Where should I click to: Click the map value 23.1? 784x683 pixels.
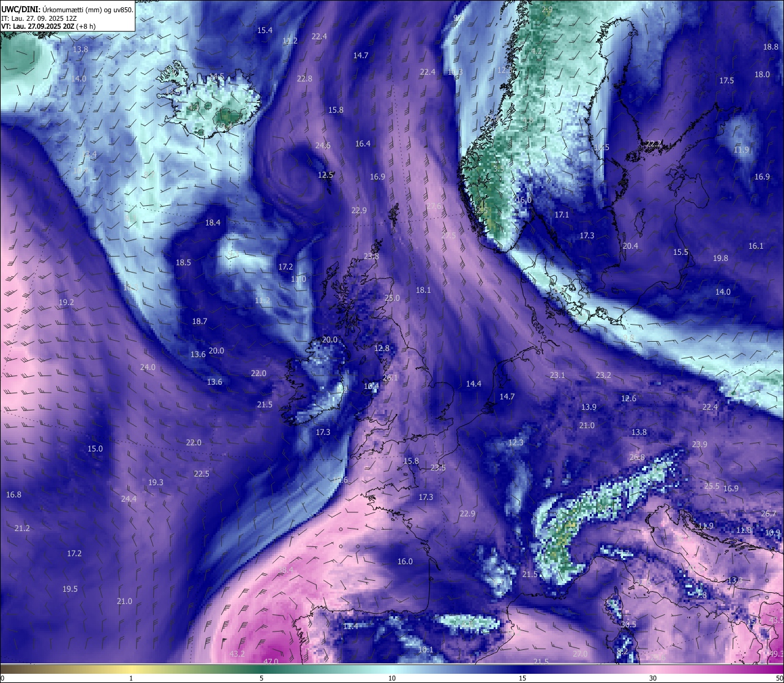(557, 375)
